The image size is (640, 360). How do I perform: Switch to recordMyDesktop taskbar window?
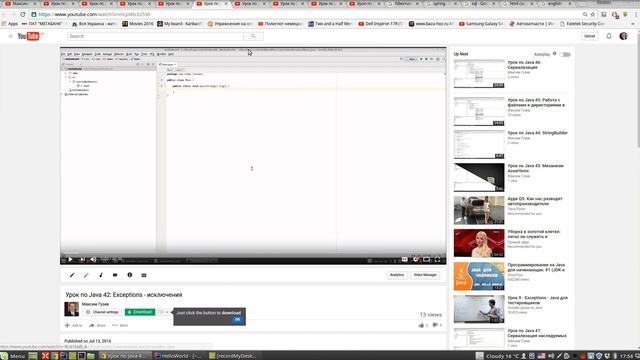[233, 356]
